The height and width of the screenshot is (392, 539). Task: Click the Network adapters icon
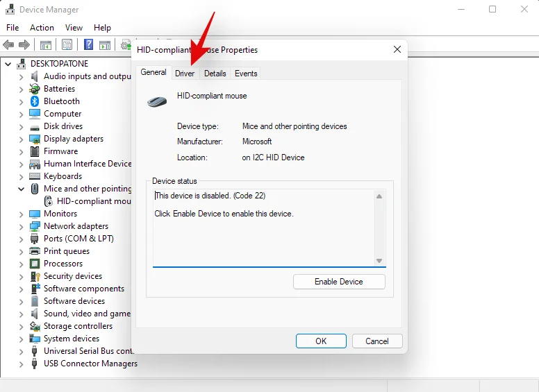pos(34,226)
